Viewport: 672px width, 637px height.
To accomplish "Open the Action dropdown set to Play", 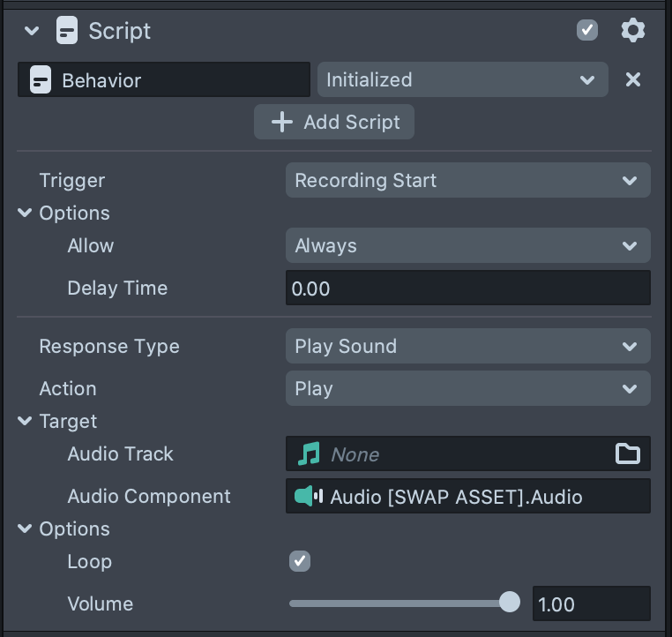I will coord(467,389).
